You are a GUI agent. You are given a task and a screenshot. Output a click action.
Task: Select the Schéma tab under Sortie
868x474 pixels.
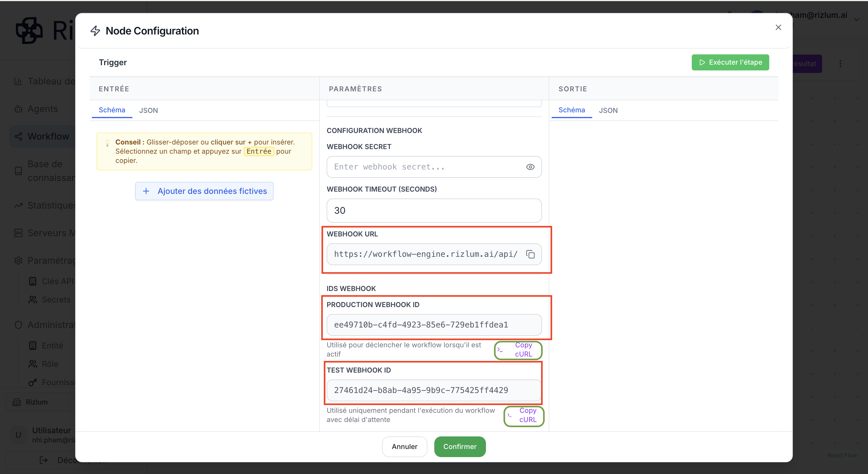tap(571, 110)
